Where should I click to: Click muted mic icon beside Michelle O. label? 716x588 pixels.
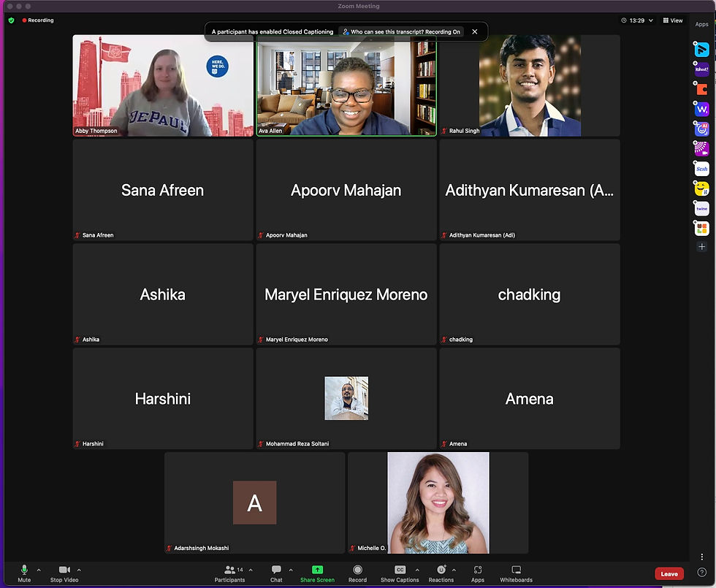(x=352, y=548)
